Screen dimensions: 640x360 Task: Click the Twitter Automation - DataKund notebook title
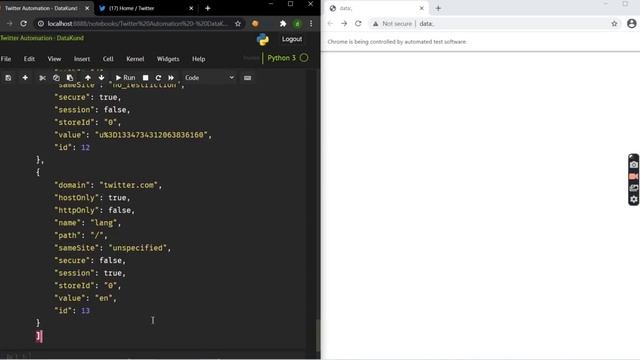pyautogui.click(x=42, y=38)
